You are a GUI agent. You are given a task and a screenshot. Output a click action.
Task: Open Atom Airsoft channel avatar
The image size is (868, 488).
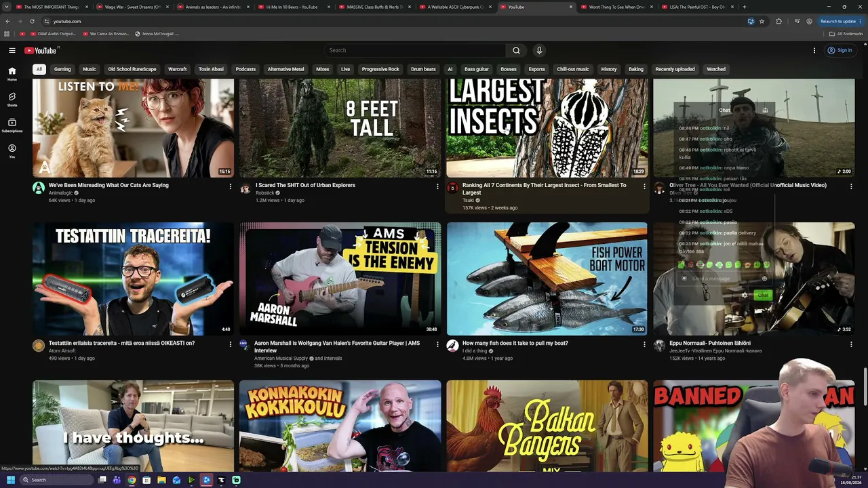click(x=39, y=346)
